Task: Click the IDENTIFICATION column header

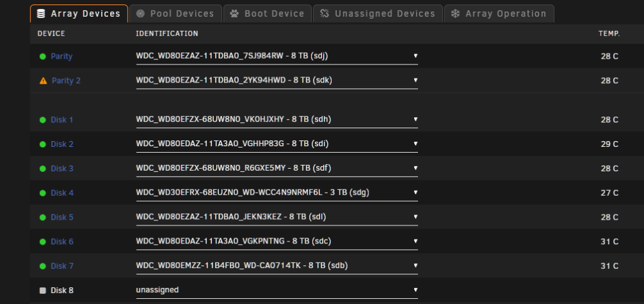Action: click(167, 33)
